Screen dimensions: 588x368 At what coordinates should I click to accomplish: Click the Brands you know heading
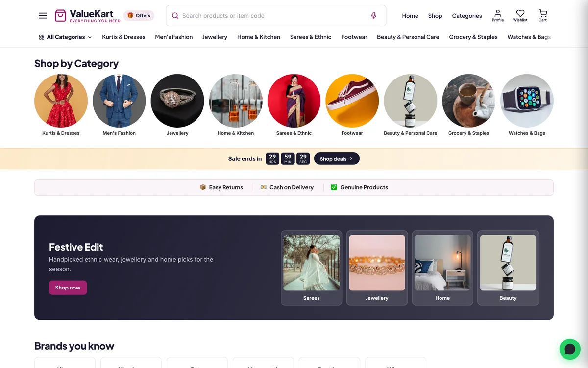point(74,346)
